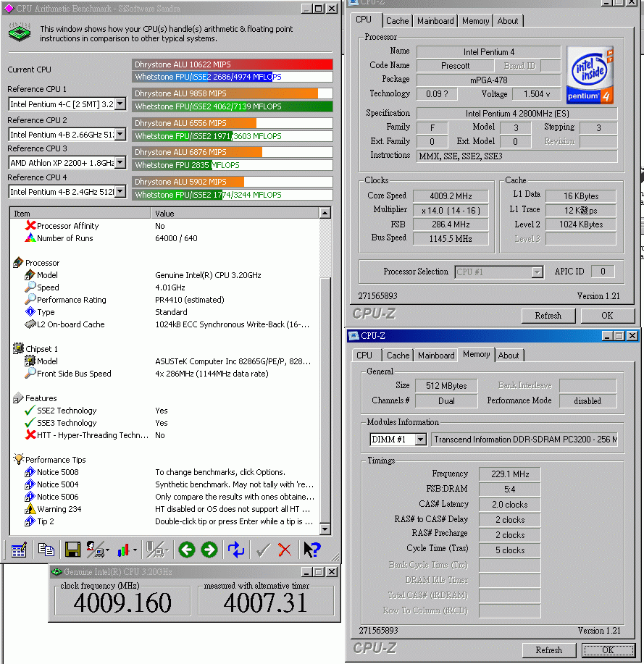Click the FSB:DRAM 5:4 value

point(510,489)
